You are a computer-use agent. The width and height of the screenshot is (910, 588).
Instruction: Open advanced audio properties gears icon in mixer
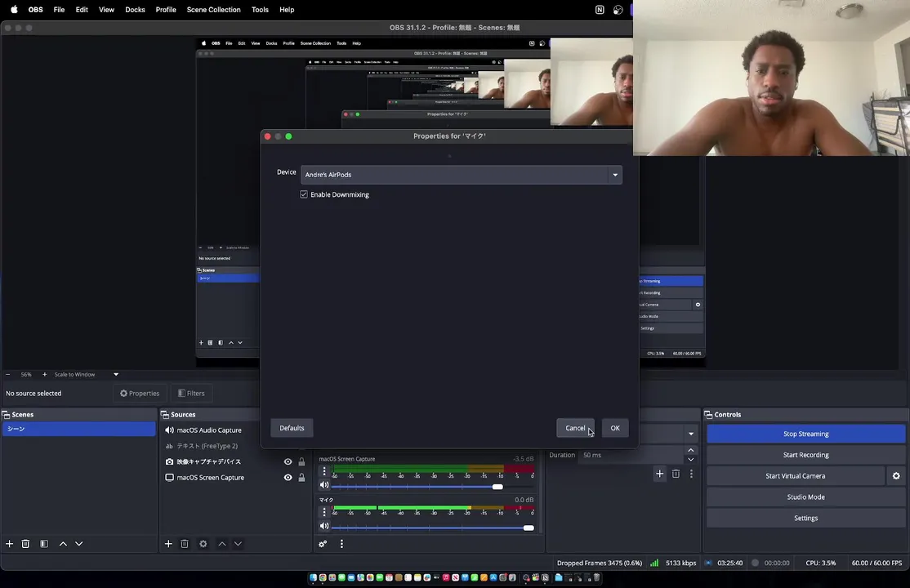(x=323, y=544)
